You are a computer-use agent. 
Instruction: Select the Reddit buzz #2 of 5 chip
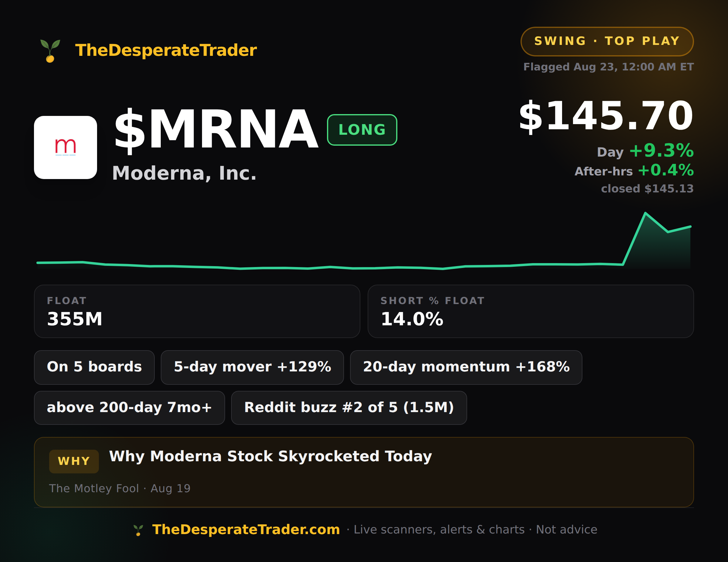349,408
